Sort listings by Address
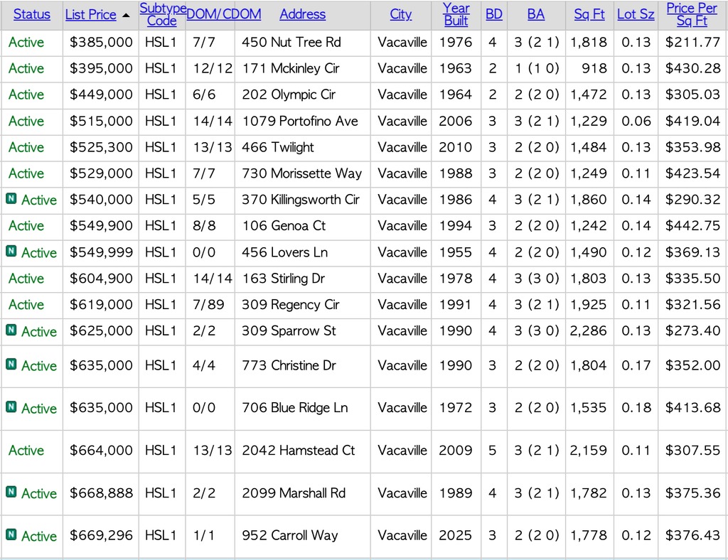728x560 pixels. [302, 14]
